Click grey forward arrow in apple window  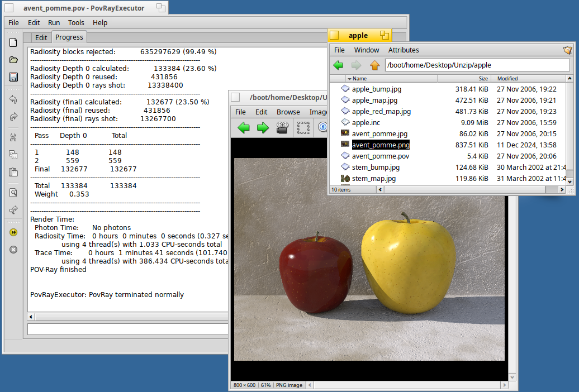[x=356, y=65]
